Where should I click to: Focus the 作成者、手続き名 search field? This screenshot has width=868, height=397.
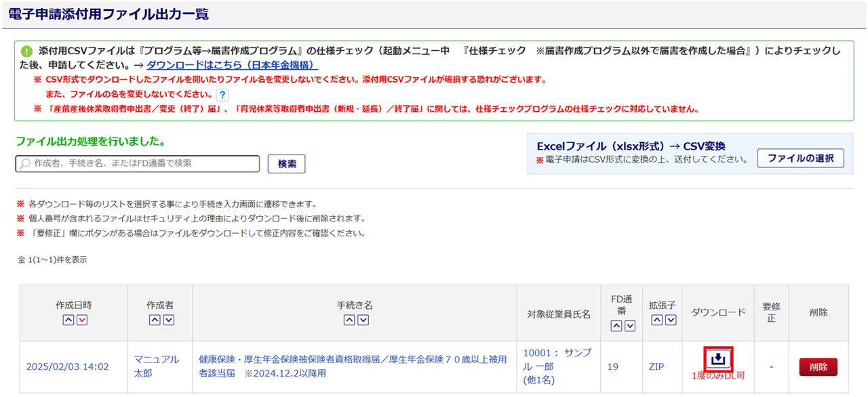coord(138,164)
